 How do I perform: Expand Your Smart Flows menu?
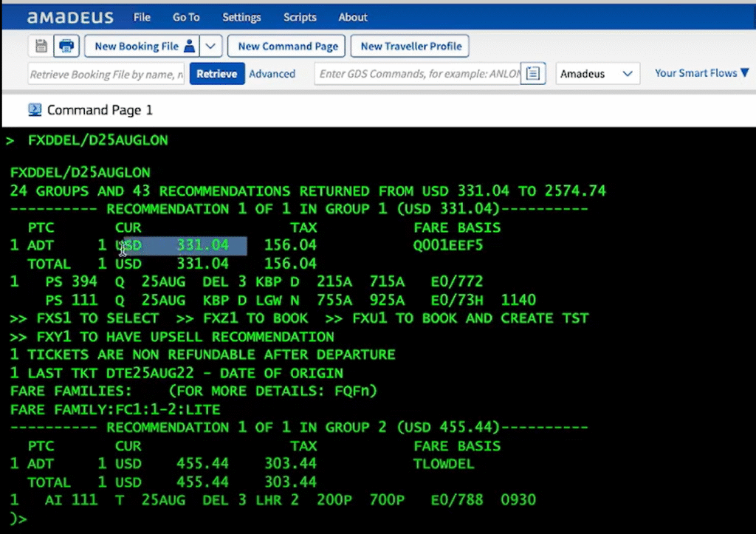[x=701, y=73]
